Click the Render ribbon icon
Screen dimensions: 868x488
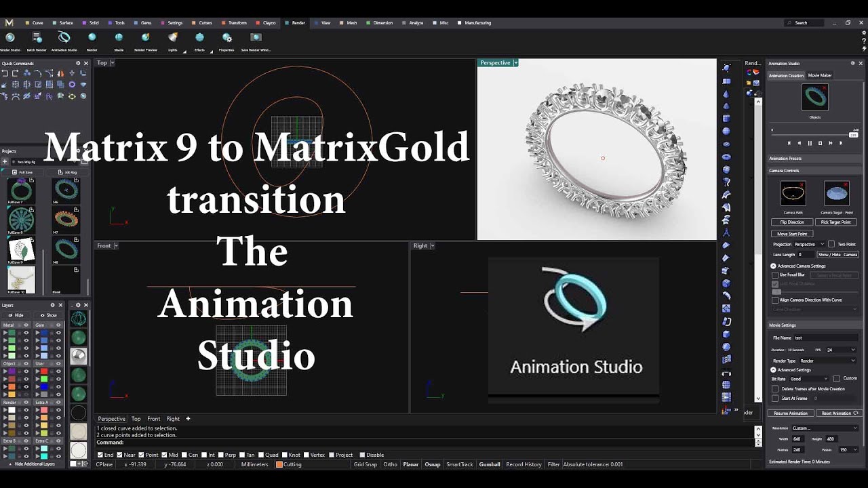coord(92,38)
